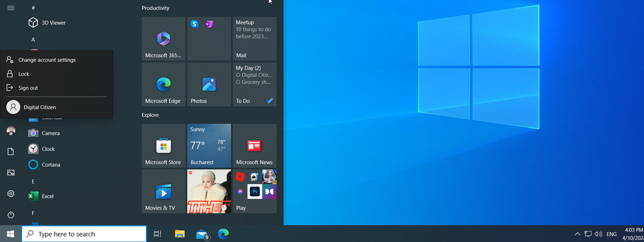This screenshot has width=644, height=242.
Task: Switch to the Digital Citizen account
Action: click(57, 107)
